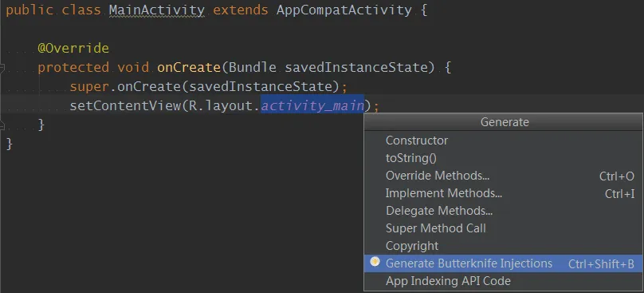Click the fold-end marker beside closing brace
The width and height of the screenshot is (644, 293).
[2, 125]
